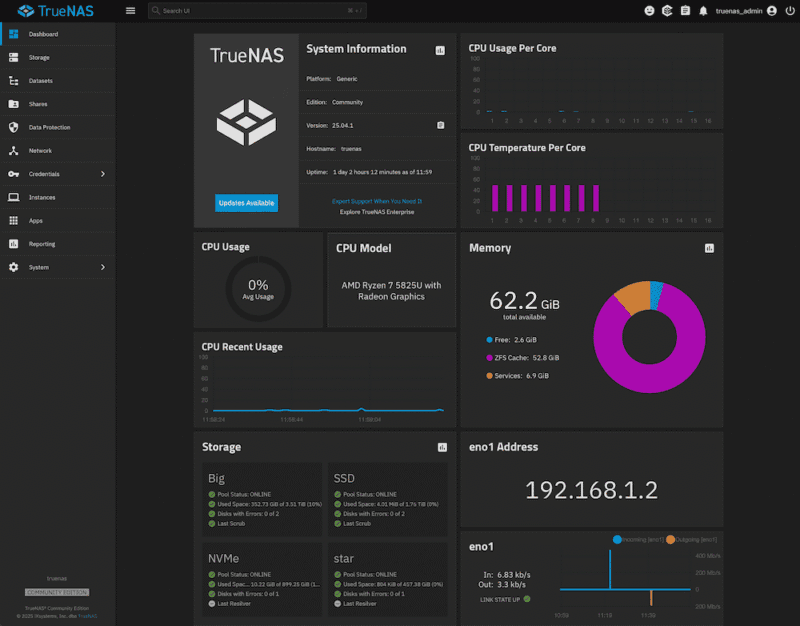Click the Storage icon in the sidebar
800x626 pixels.
coord(14,58)
